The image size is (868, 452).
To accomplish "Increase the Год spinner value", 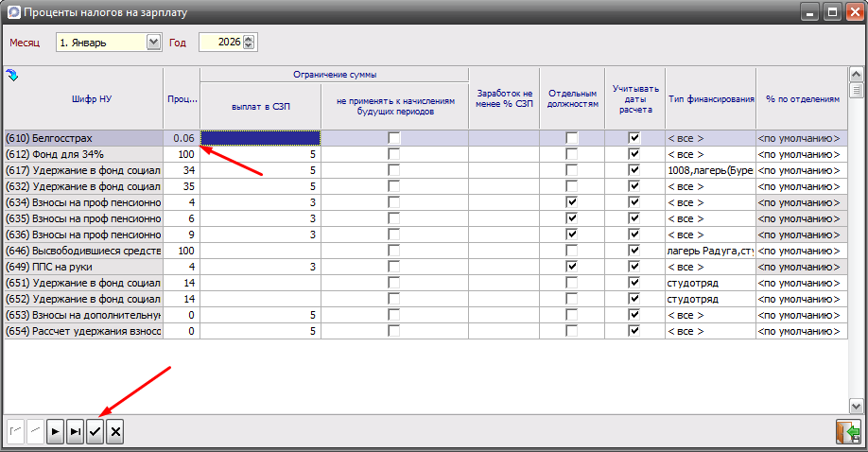I will point(250,39).
